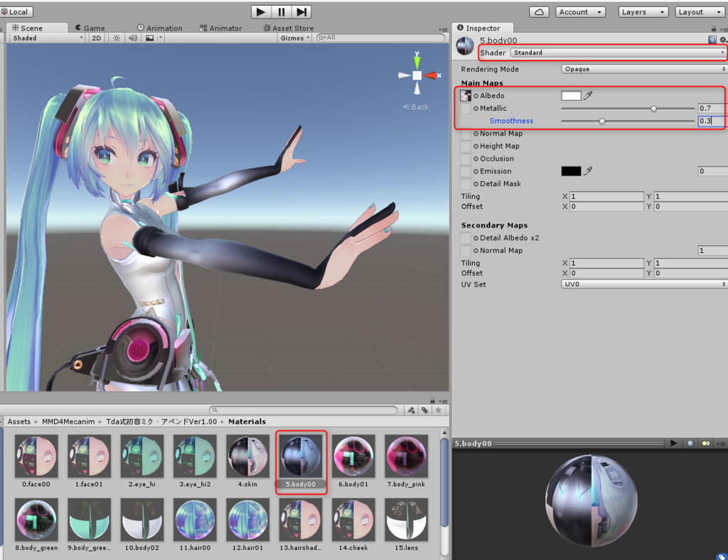Click the Pause button in the toolbar

tap(282, 12)
